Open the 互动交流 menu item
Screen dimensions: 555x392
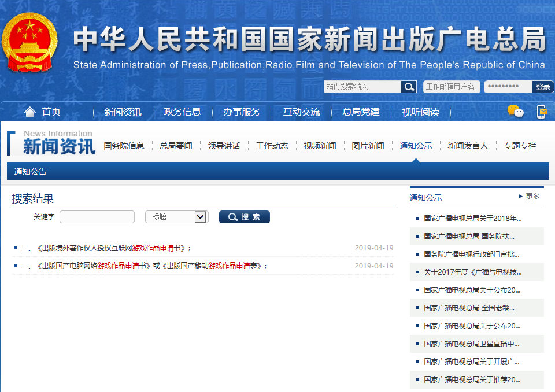click(301, 112)
